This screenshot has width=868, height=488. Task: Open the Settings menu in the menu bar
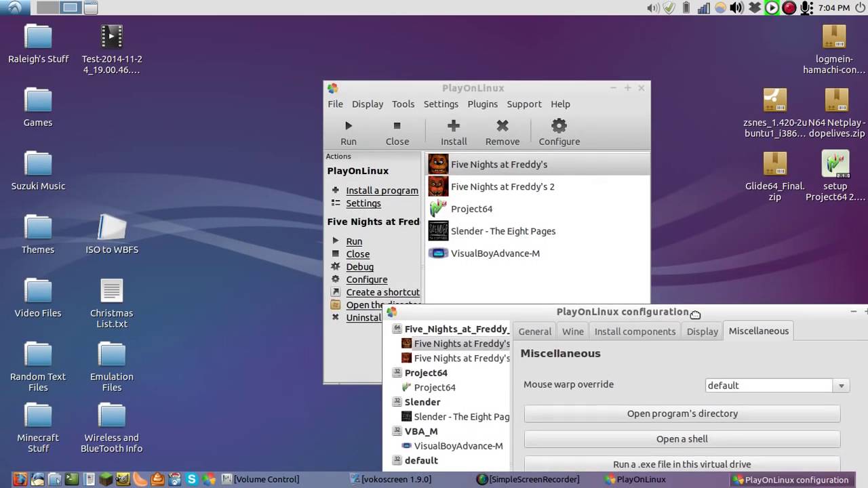pyautogui.click(x=441, y=104)
